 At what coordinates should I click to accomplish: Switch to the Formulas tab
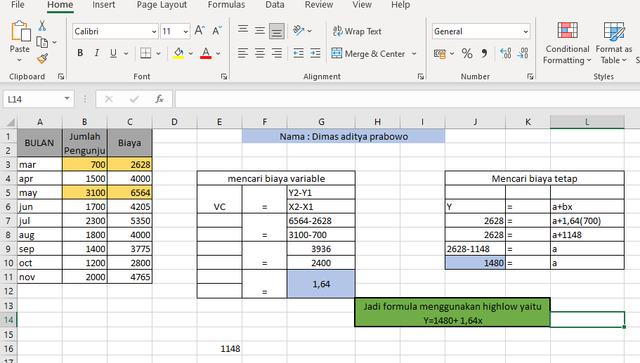coord(227,5)
